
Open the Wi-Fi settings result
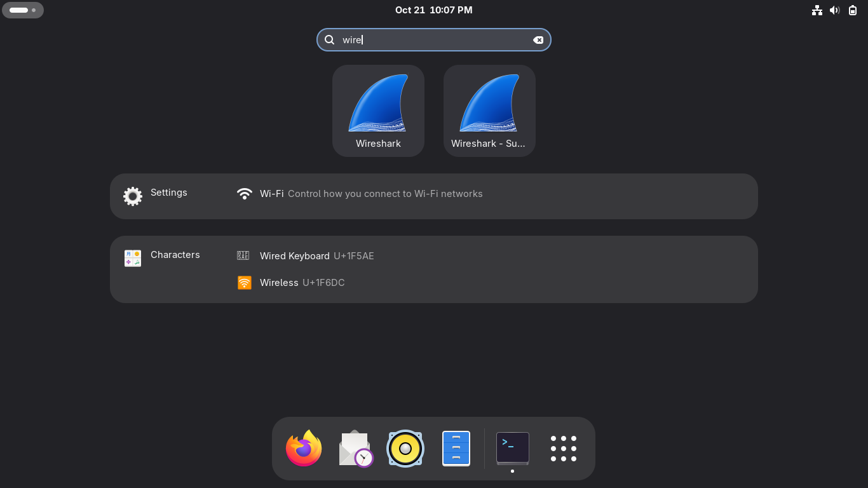[x=359, y=194]
